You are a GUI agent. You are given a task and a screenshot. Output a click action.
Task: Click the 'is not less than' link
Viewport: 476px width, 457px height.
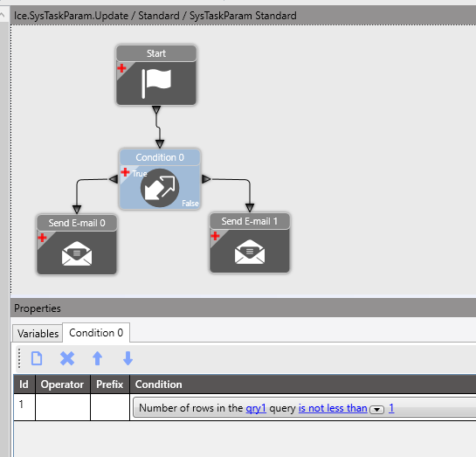[333, 408]
